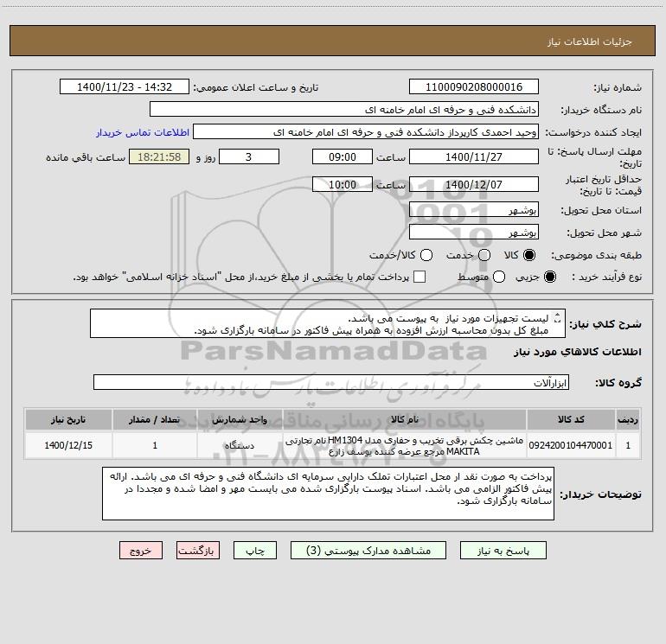
Task: Click the جزئیات اطلاعات نیاز header title
Action: pos(590,41)
